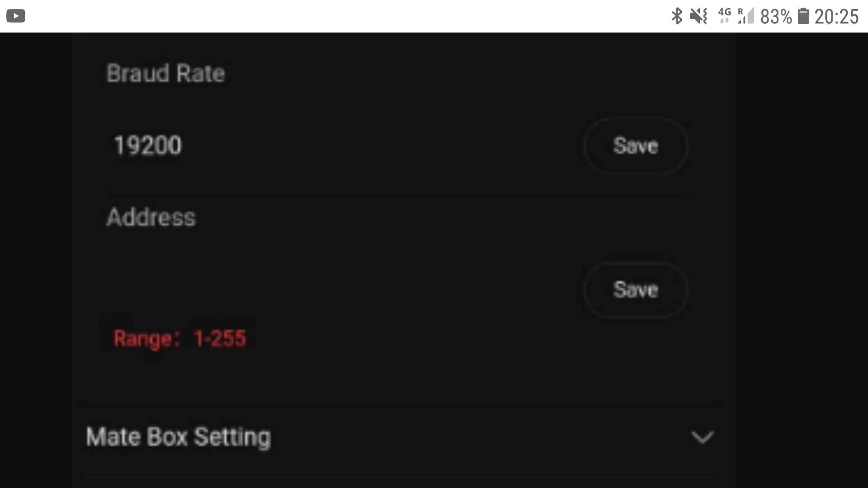Tap the 20:25 clock
The width and height of the screenshot is (868, 488).
(836, 17)
